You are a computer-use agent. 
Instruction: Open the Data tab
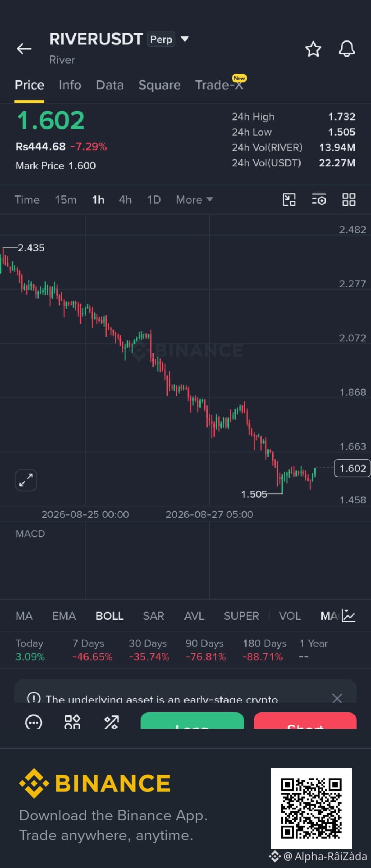coord(110,85)
